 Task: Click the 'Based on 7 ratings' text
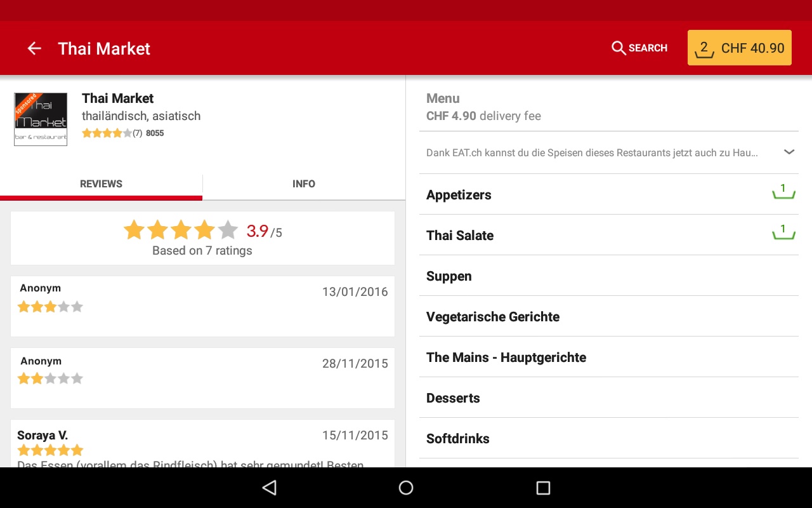tap(202, 251)
